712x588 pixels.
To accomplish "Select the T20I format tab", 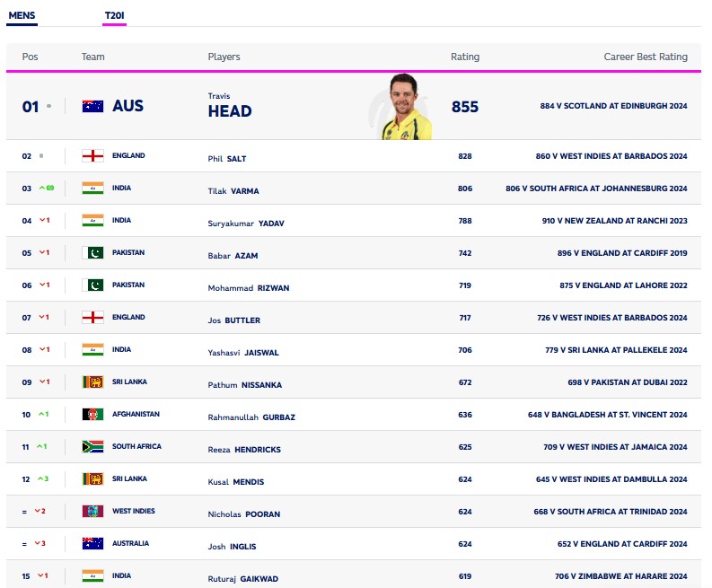I will 114,15.
